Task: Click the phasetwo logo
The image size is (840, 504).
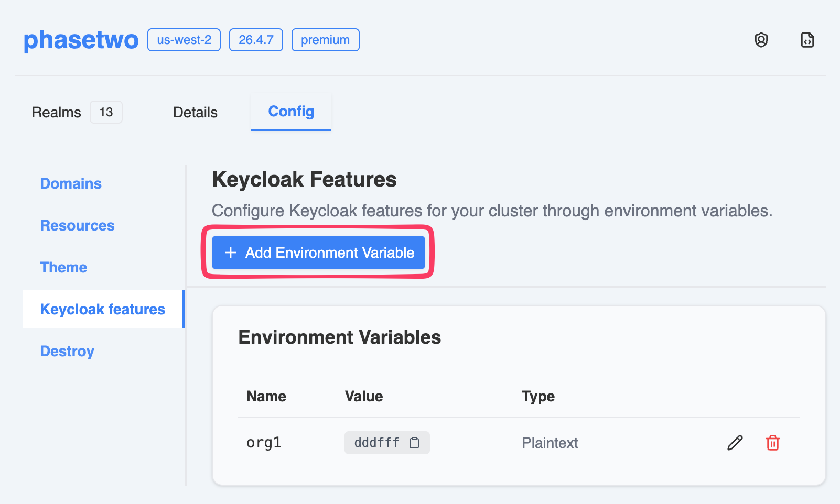Action: (x=80, y=39)
